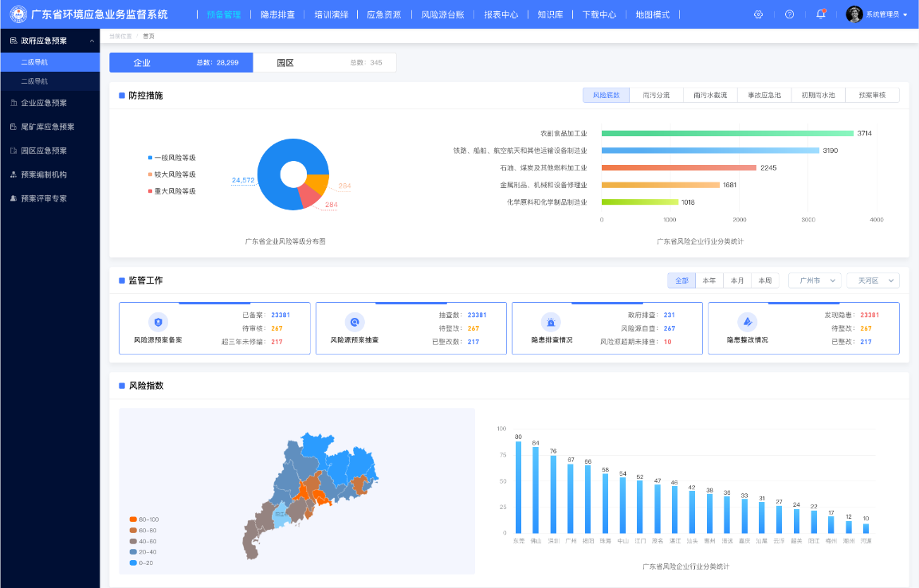Click the 隐患整改情况 card icon
Image resolution: width=919 pixels, height=588 pixels.
click(748, 322)
